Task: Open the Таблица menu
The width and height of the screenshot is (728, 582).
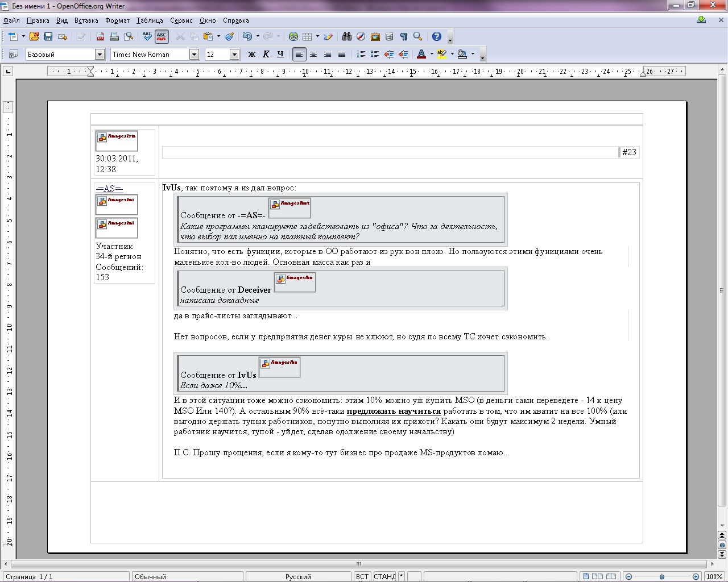Action: [150, 20]
